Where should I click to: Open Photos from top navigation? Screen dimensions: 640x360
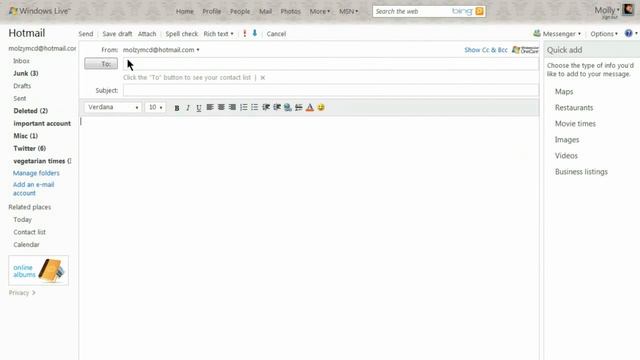[x=290, y=11]
